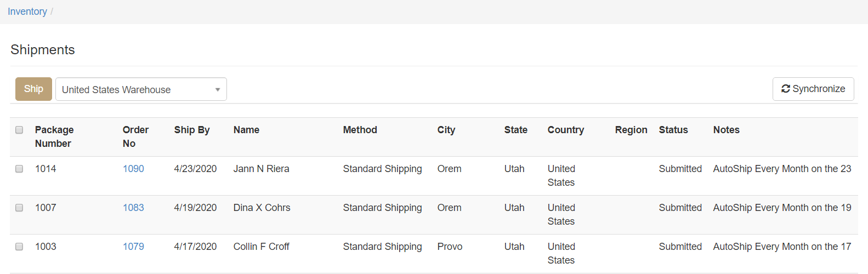
Task: Toggle the select-all packages checkbox
Action: (19, 130)
